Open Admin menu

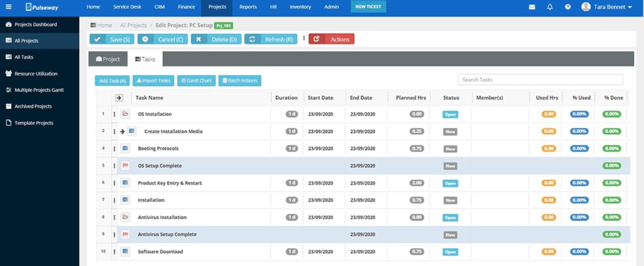331,7
